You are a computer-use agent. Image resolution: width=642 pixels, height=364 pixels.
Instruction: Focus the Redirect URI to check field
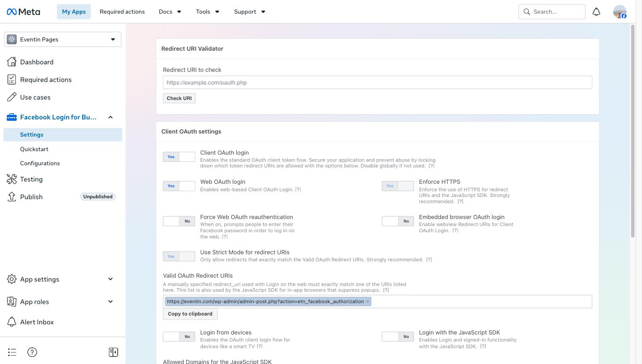377,82
